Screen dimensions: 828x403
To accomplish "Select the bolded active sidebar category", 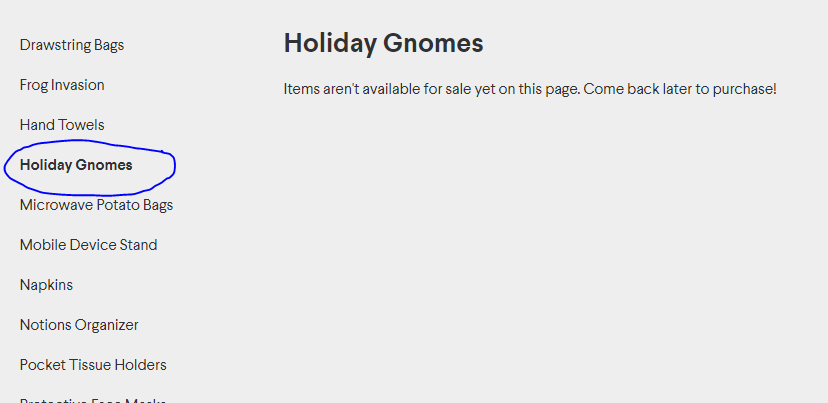I will tap(76, 165).
